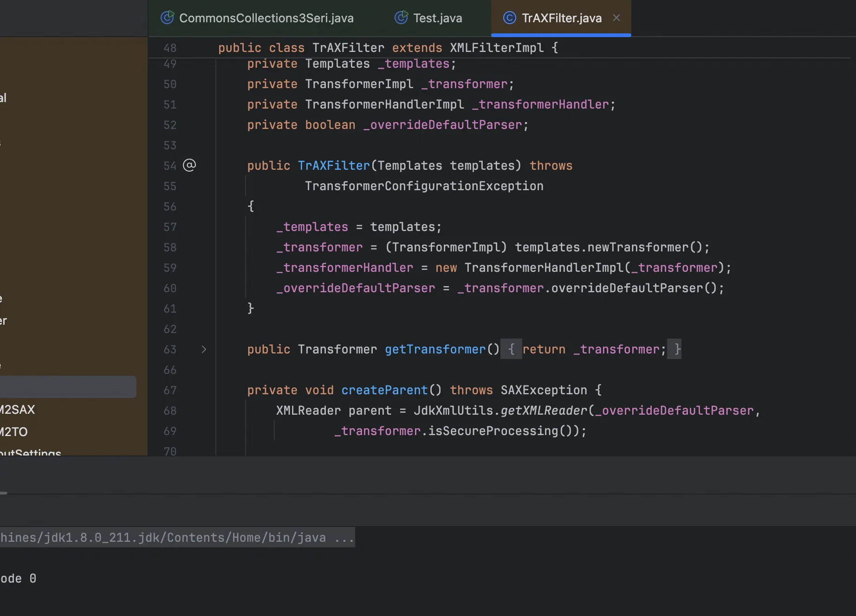This screenshot has height=616, width=856.
Task: Click the CommonsCollections3Seri.java tab class icon
Action: point(167,18)
